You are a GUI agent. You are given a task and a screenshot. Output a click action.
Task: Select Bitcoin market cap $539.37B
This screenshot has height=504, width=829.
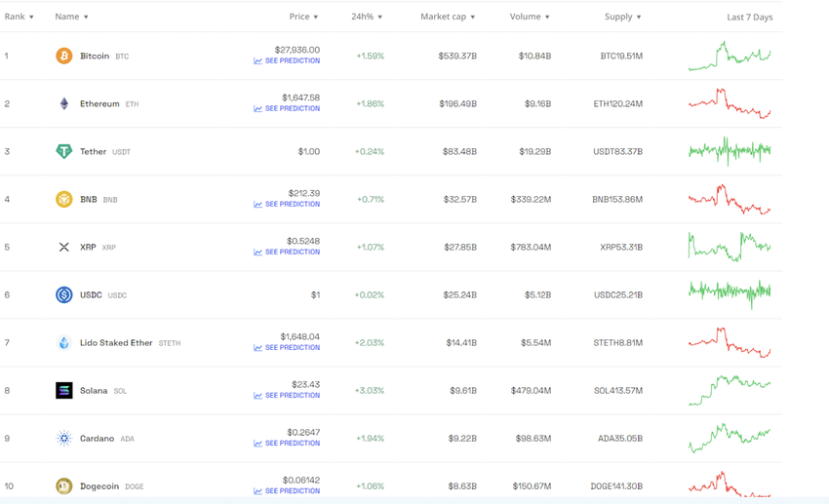click(x=457, y=56)
